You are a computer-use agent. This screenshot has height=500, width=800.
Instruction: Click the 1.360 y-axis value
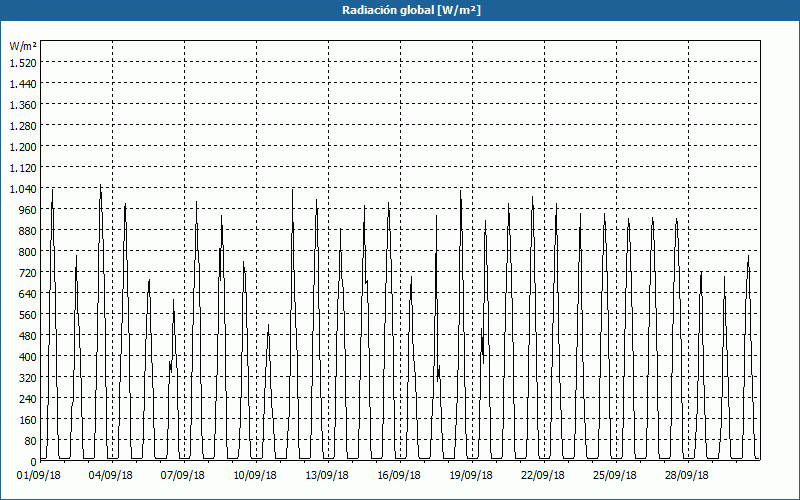[23, 105]
